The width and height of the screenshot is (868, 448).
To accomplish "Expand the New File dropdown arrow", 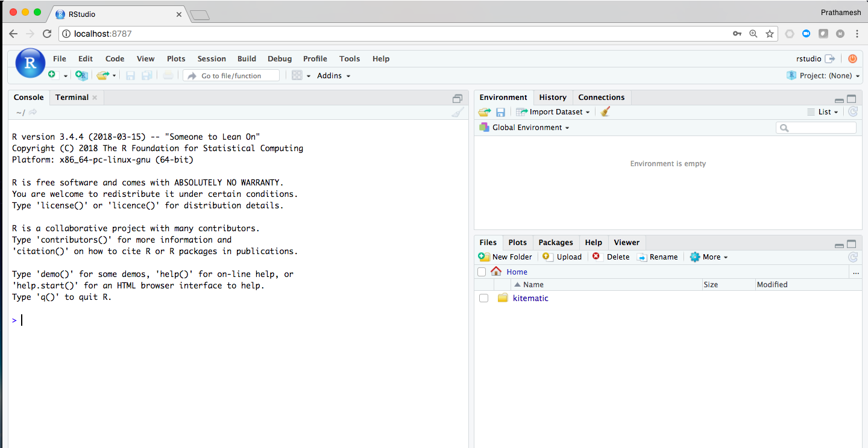I will 65,76.
